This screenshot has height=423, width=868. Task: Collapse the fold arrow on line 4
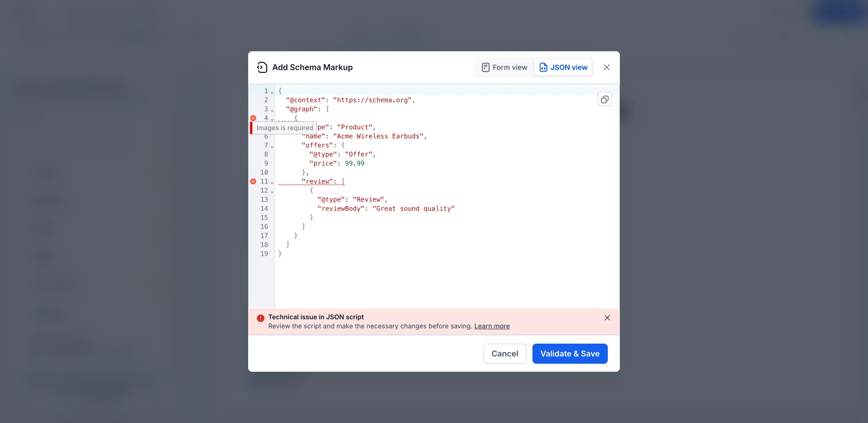coord(272,119)
